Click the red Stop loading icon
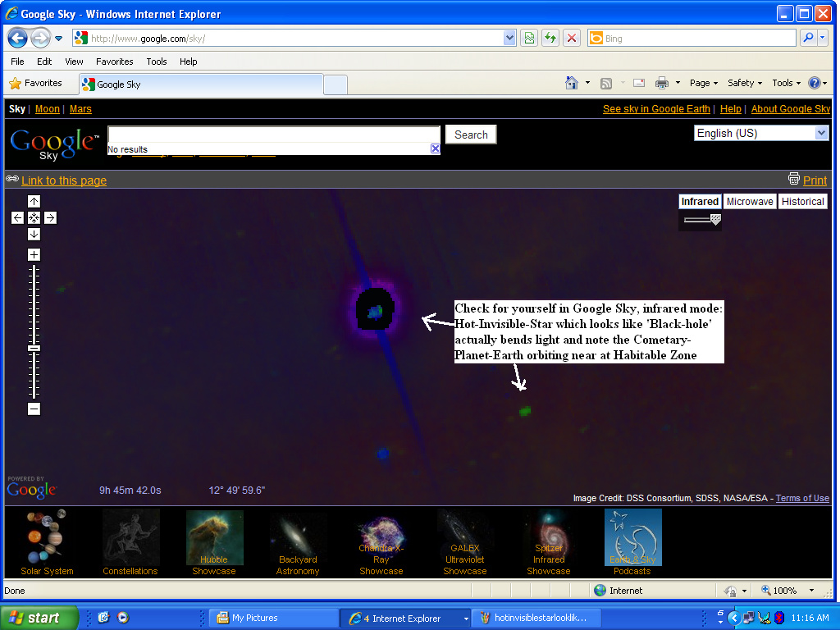Image resolution: width=840 pixels, height=630 pixels. pos(572,38)
